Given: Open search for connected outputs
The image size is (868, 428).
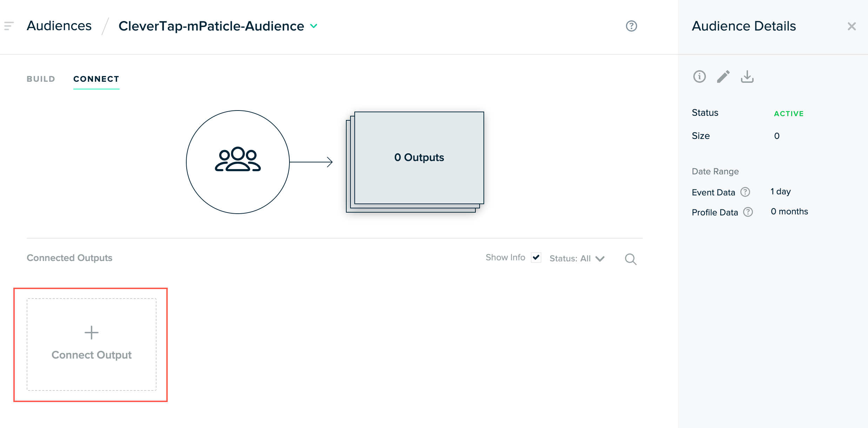Looking at the screenshot, I should tap(630, 259).
